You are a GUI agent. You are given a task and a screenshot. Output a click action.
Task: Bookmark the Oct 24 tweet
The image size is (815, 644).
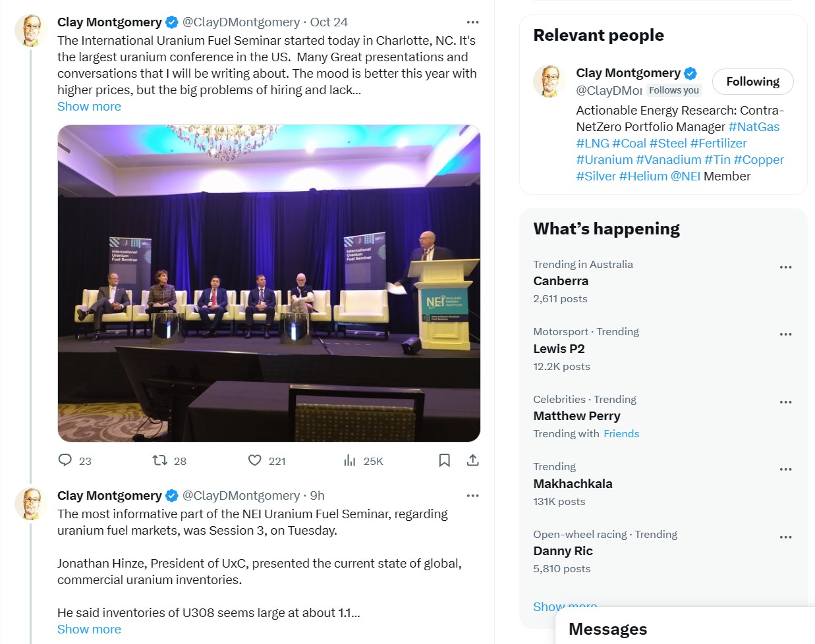point(445,460)
